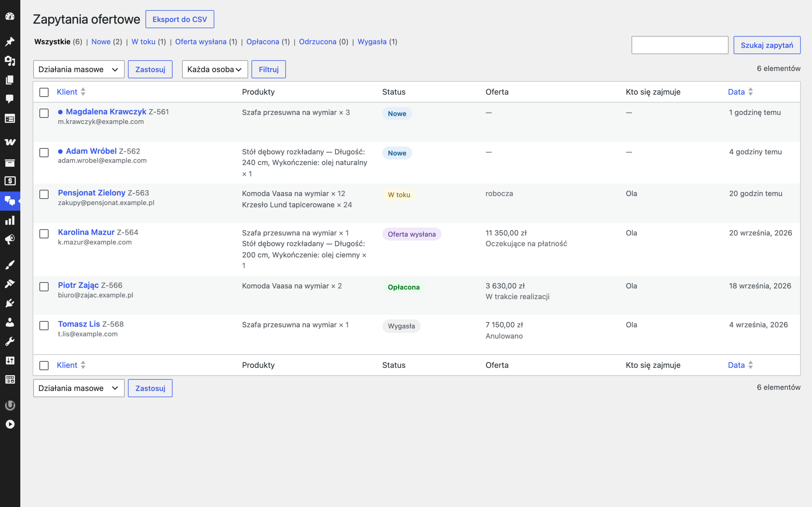The width and height of the screenshot is (812, 507).
Task: Click the Eksport do CSV button
Action: pos(180,19)
